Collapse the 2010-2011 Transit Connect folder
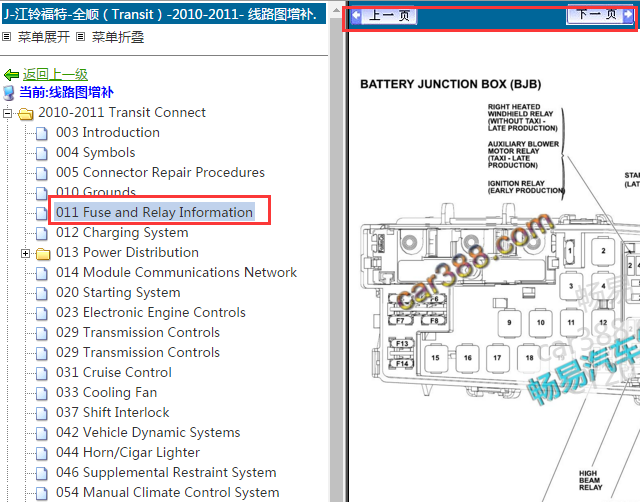Screen dimensions: 640x502 [x=7, y=113]
